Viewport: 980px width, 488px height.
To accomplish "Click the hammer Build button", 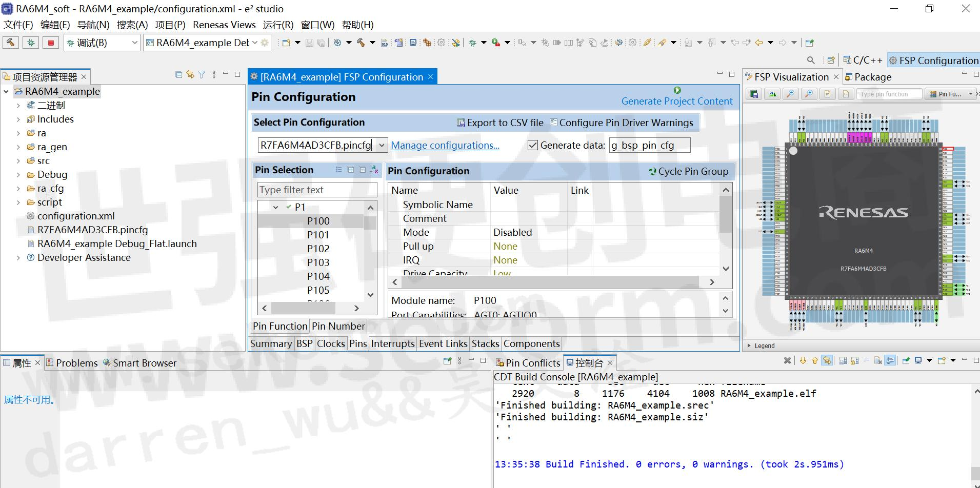I will click(x=11, y=43).
